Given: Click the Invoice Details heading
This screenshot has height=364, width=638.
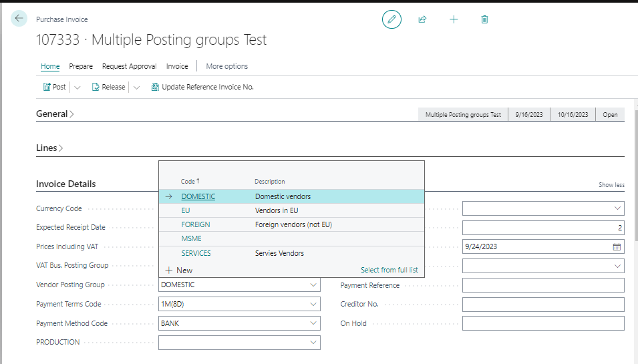Looking at the screenshot, I should coord(66,184).
